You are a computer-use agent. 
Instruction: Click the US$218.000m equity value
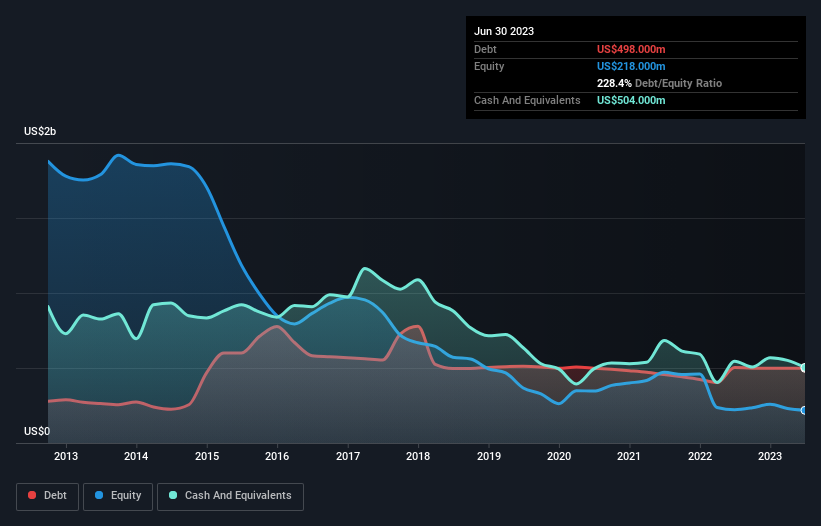tap(631, 66)
